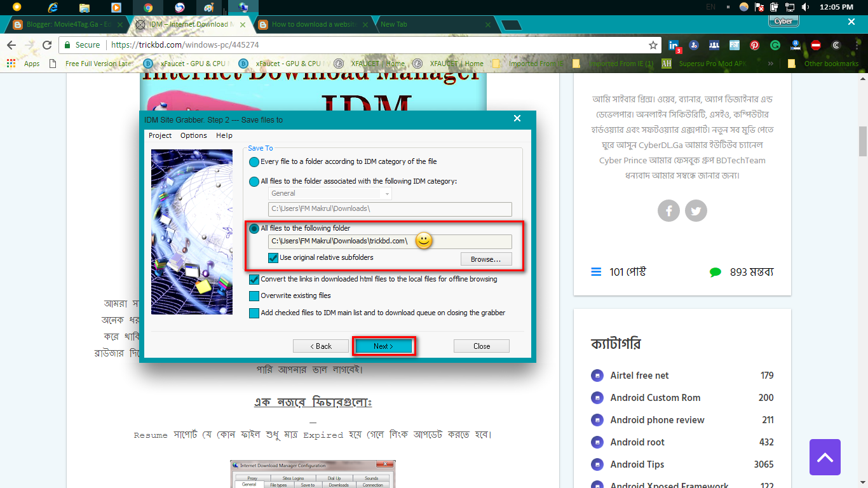Bookmark this page with the star icon
The width and height of the screenshot is (868, 488).
tap(653, 45)
